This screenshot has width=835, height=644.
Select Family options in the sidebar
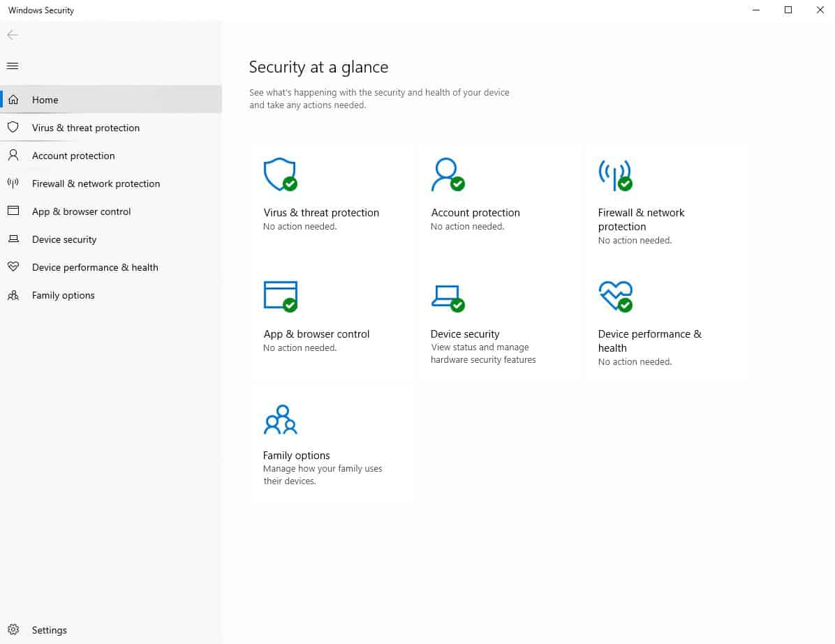point(111,295)
